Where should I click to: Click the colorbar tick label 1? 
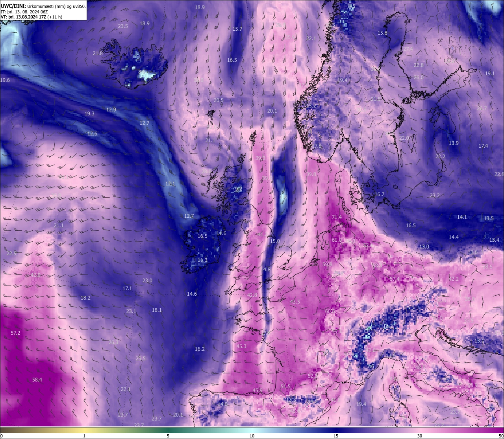pos(84,436)
